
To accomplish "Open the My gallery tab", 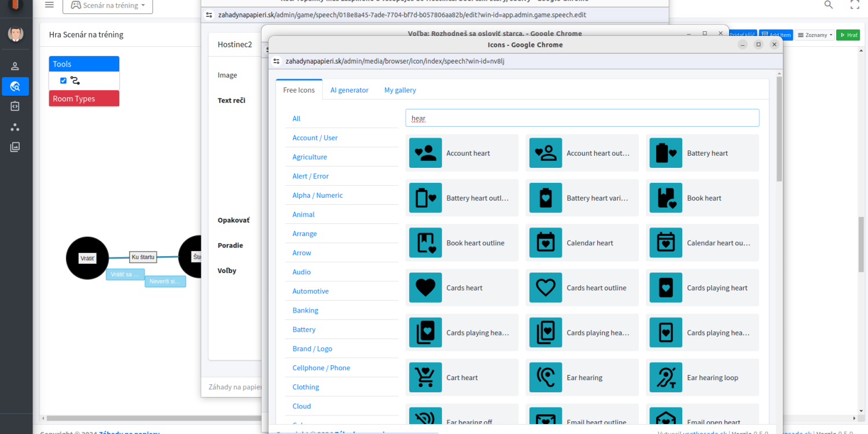I will click(400, 90).
